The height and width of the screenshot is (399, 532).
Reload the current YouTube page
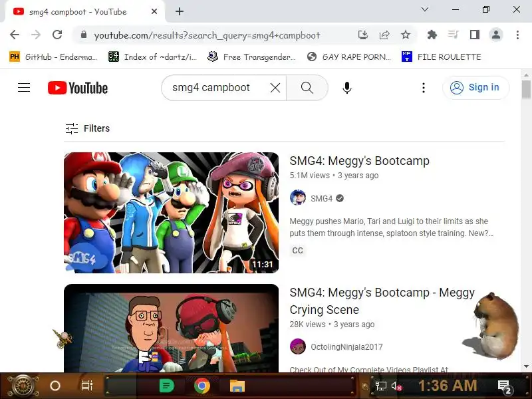[x=57, y=35]
